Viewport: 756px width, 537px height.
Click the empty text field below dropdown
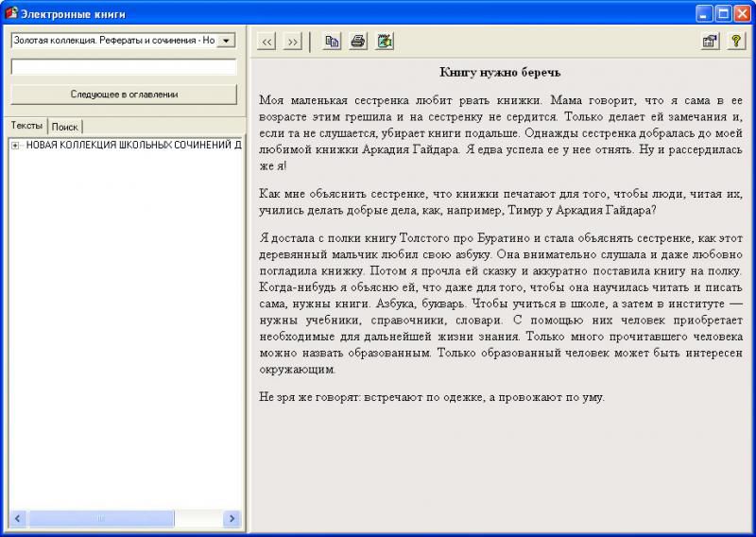coord(124,67)
